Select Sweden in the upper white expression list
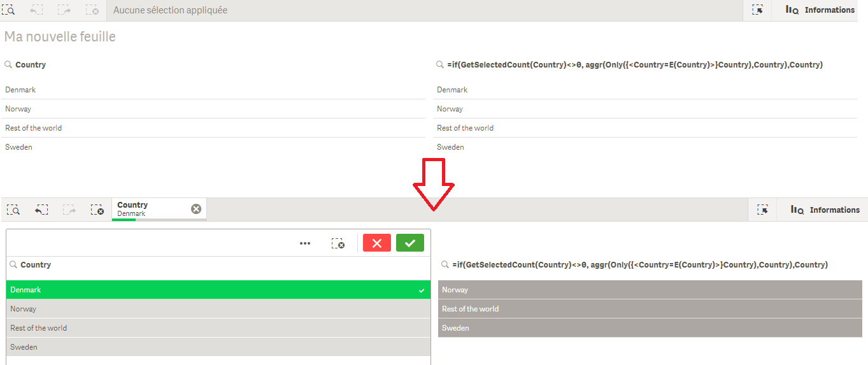The image size is (868, 365). tap(646, 147)
